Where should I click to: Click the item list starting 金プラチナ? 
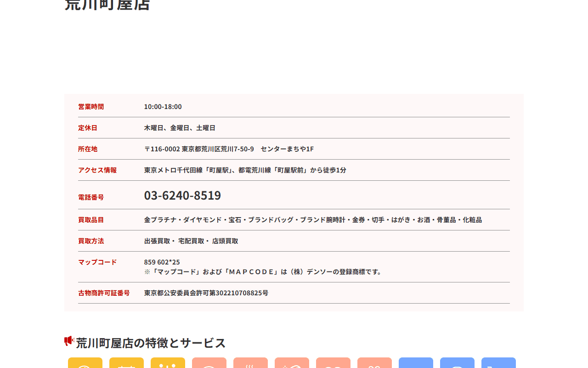tap(313, 220)
